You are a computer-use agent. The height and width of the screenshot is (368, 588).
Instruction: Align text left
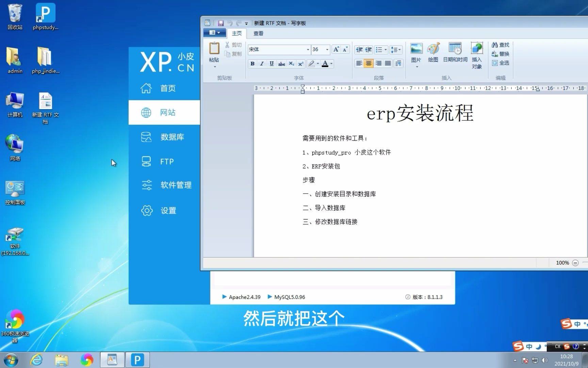(x=359, y=63)
